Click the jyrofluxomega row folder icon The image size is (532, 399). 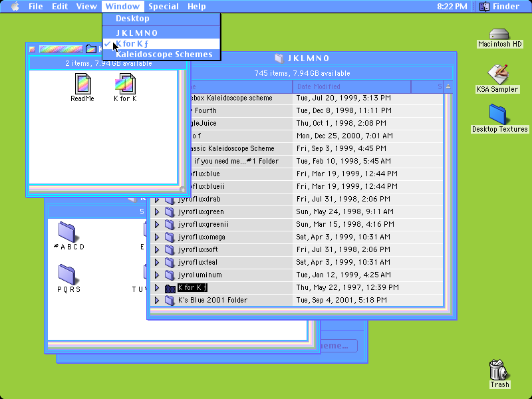pos(170,237)
